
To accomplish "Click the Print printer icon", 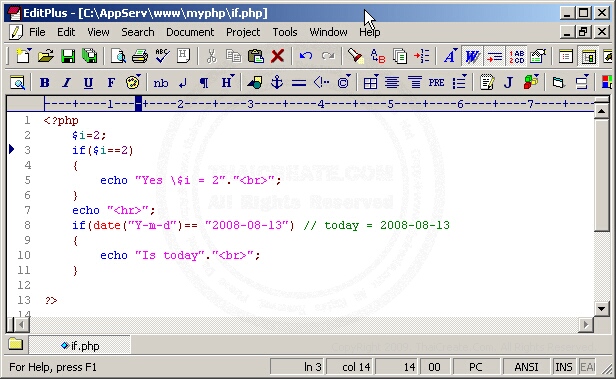I will coord(140,56).
